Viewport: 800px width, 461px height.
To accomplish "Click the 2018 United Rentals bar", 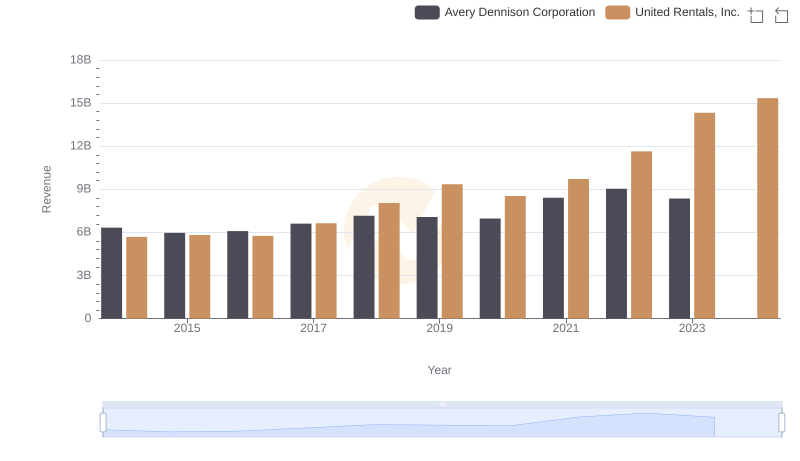I will (389, 261).
